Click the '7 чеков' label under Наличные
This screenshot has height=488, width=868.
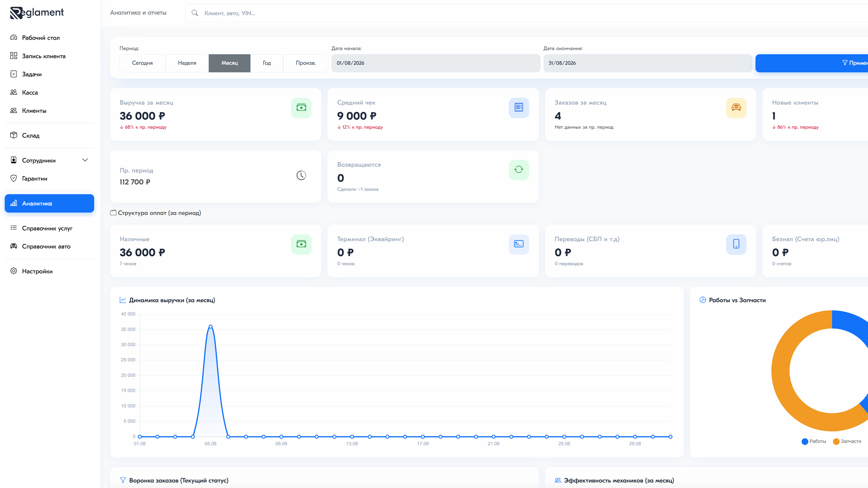128,264
